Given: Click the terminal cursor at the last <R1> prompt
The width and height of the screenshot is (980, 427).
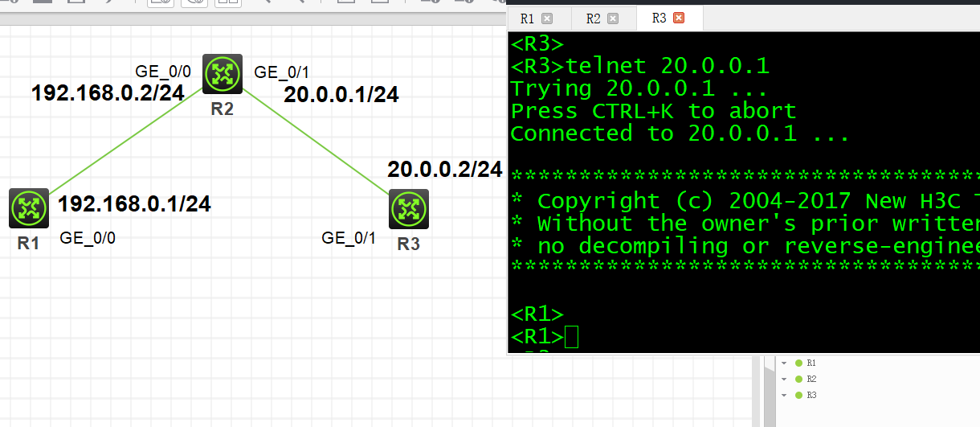Looking at the screenshot, I should (571, 337).
